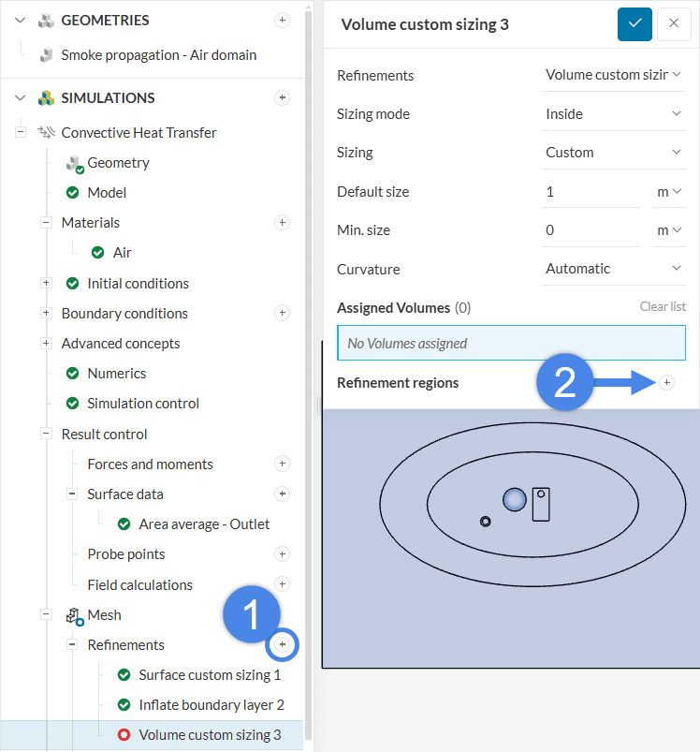Viewport: 700px width, 752px height.
Task: Confirm settings with the blue checkmark
Action: pos(634,24)
